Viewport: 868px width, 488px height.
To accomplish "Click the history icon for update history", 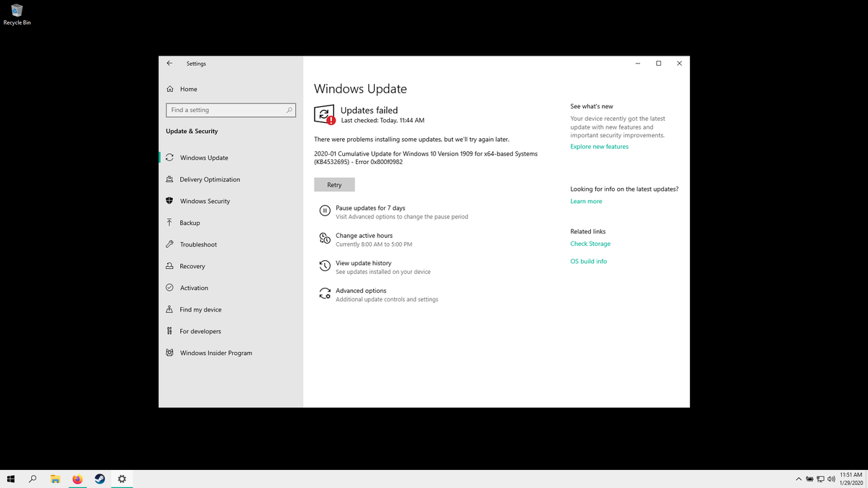I will 325,266.
